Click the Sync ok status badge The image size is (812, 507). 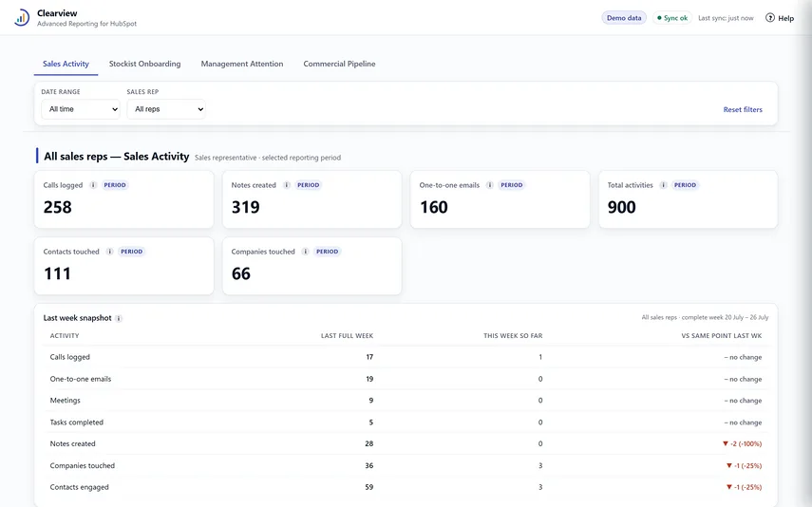tap(672, 18)
